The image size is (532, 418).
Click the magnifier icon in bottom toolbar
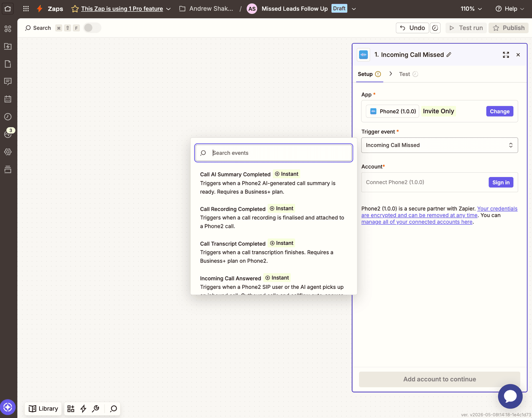coord(113,409)
